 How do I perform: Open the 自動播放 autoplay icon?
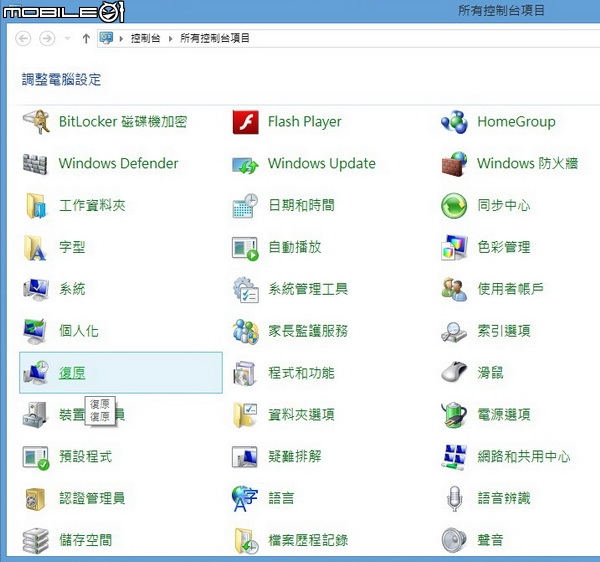tap(245, 248)
